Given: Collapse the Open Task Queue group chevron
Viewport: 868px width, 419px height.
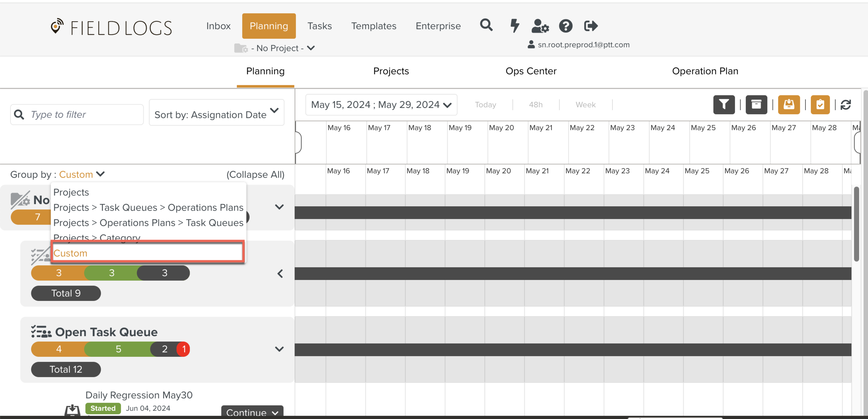Looking at the screenshot, I should tap(279, 349).
